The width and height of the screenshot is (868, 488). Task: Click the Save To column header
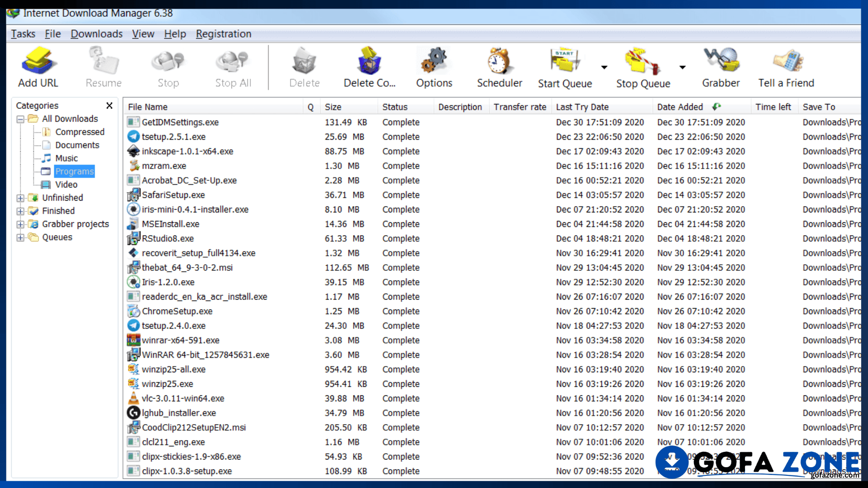830,107
